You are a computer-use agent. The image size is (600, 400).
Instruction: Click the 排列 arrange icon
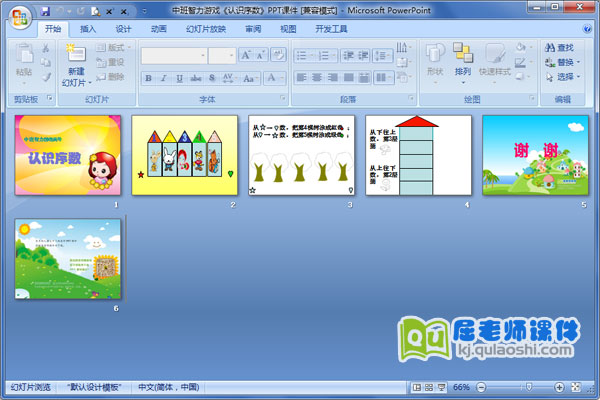point(462,53)
